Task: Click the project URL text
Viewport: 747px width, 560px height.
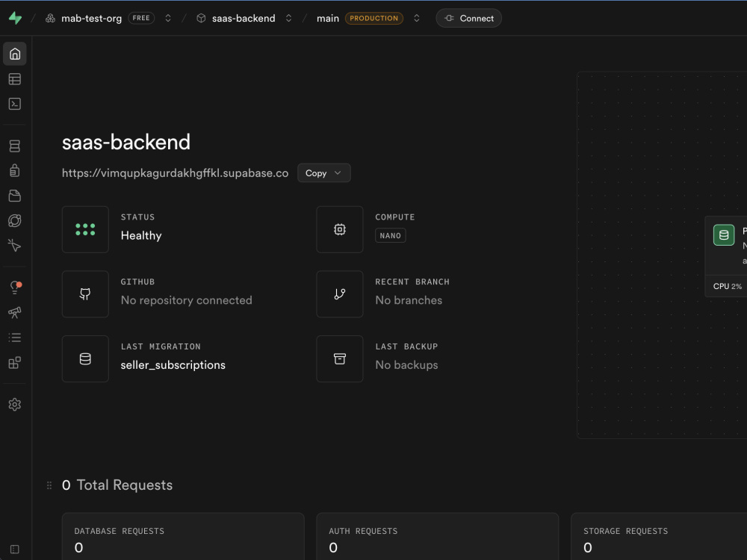Action: point(175,173)
